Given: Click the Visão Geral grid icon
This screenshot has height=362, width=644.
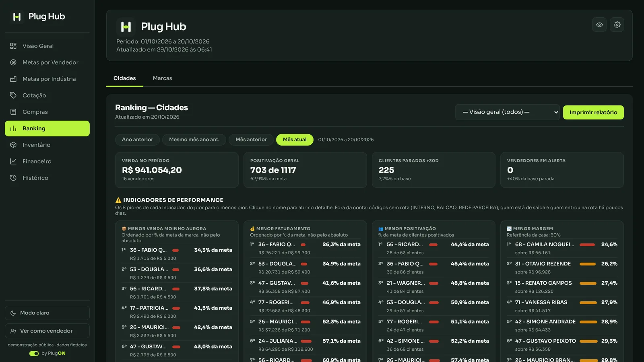Looking at the screenshot, I should [x=13, y=46].
